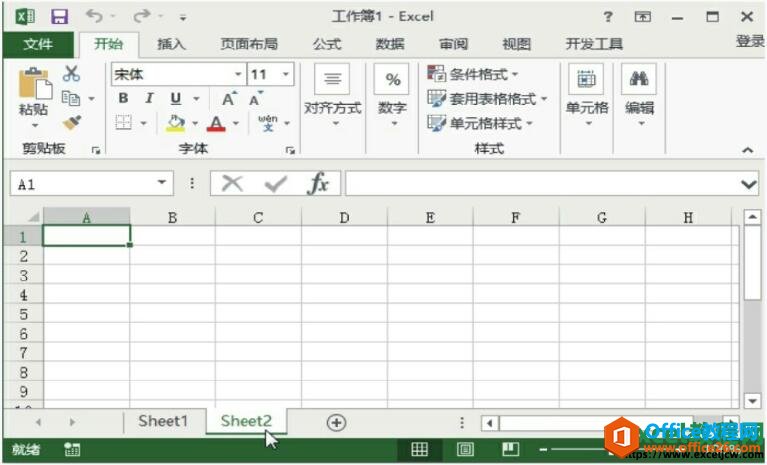
Task: Redo the last undone action
Action: coord(142,16)
